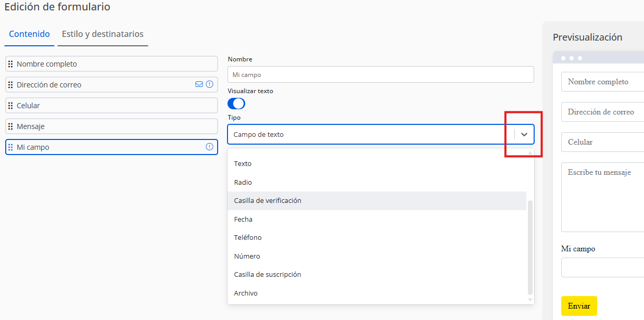Viewport: 644px width, 320px height.
Task: Click info icon on Dirección de correo row
Action: [209, 84]
